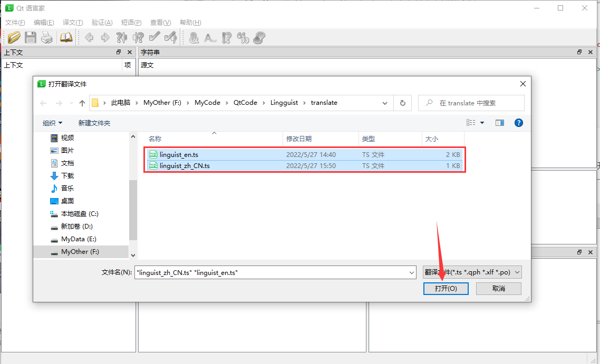Click the 打开(O) button
600x364 pixels.
click(446, 289)
